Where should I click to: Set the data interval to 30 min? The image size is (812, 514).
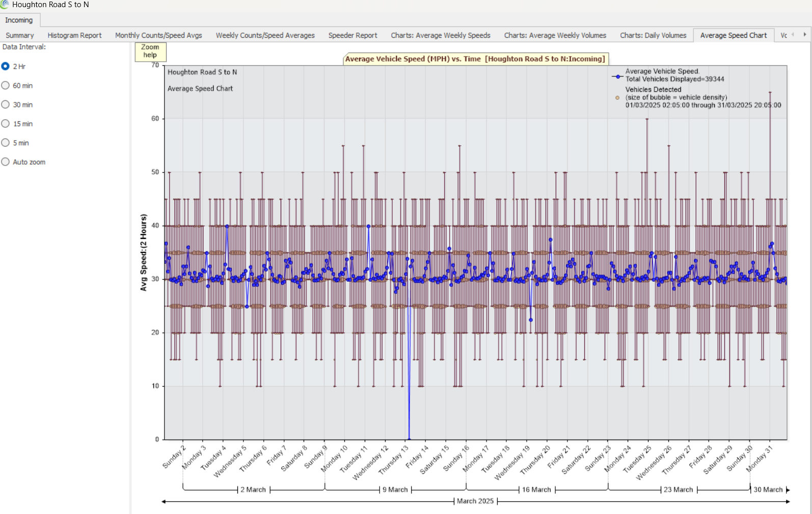pos(6,104)
